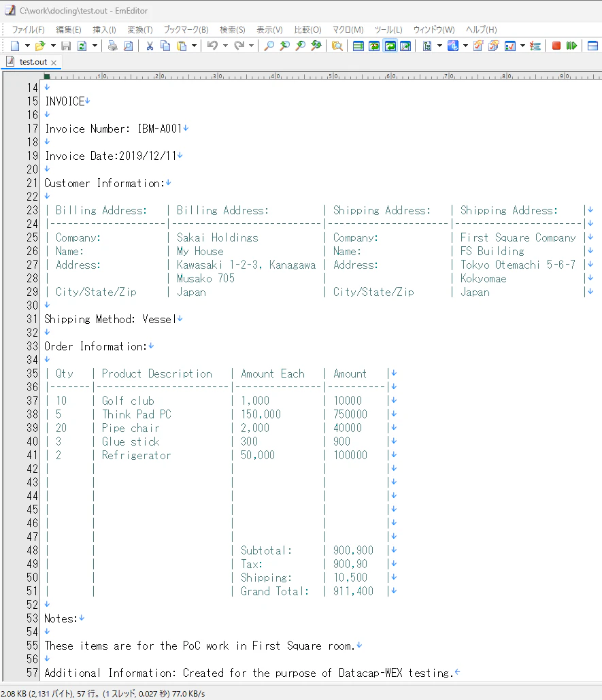Open properties for all configurations
Viewport: 602px width, 700px height.
click(494, 46)
